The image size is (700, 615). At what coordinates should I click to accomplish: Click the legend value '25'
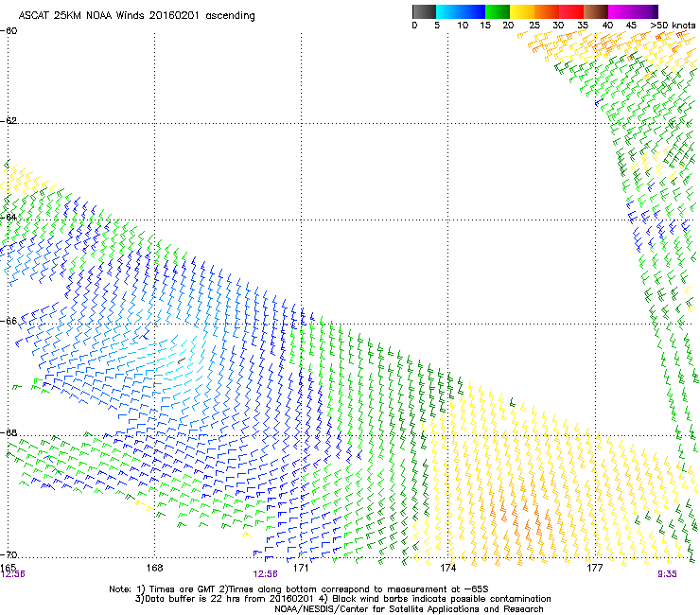tap(534, 26)
